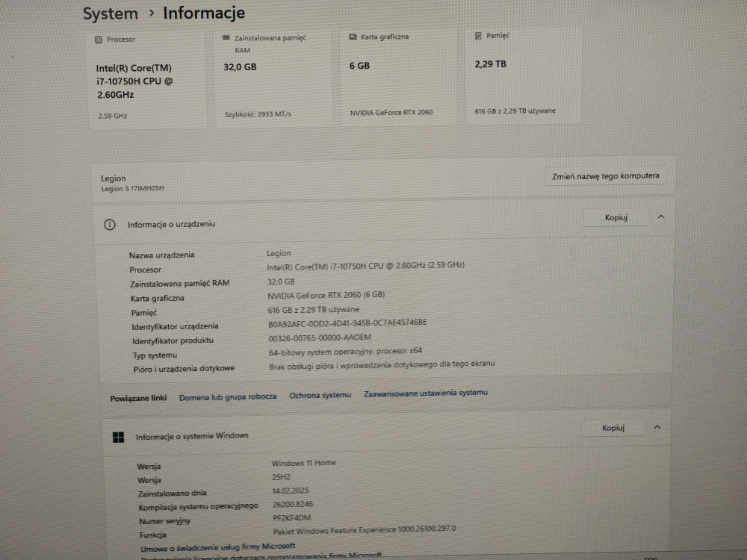Click the 32,0 GB installed RAM tile
The width and height of the screenshot is (747, 560).
[273, 78]
